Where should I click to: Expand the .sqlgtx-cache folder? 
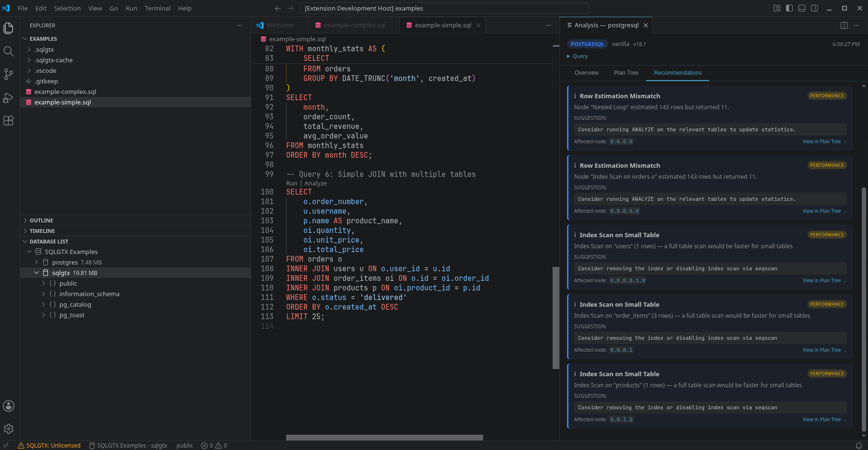click(29, 60)
